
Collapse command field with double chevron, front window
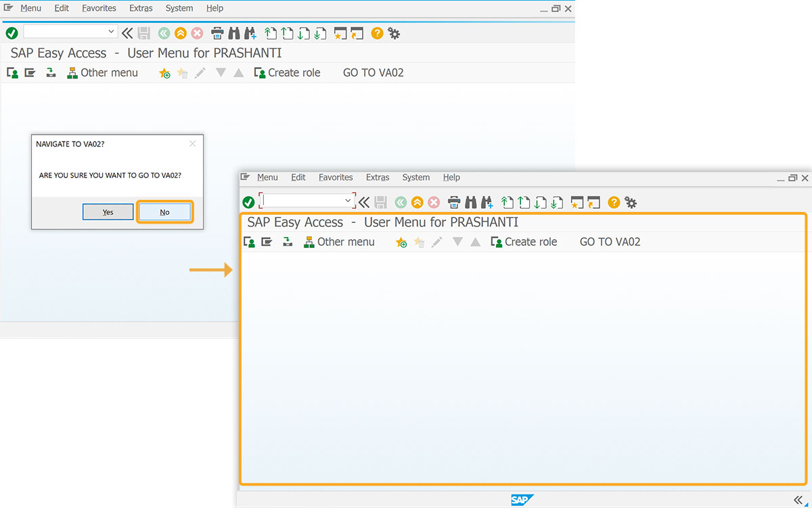click(x=364, y=202)
